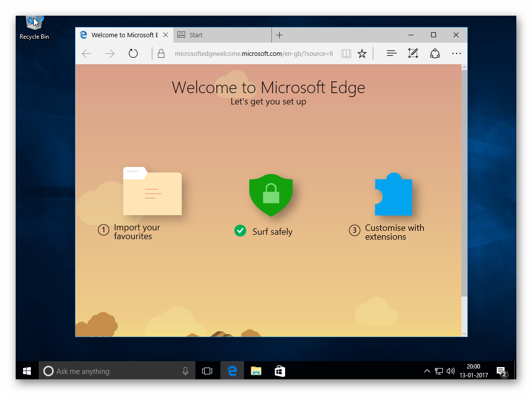Click the Cortana microphone icon
The height and width of the screenshot is (395, 532).
tap(185, 371)
